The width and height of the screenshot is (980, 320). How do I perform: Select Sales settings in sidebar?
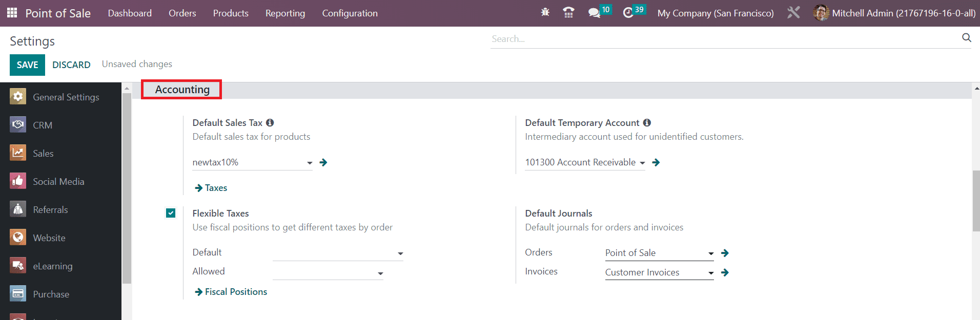click(x=60, y=153)
